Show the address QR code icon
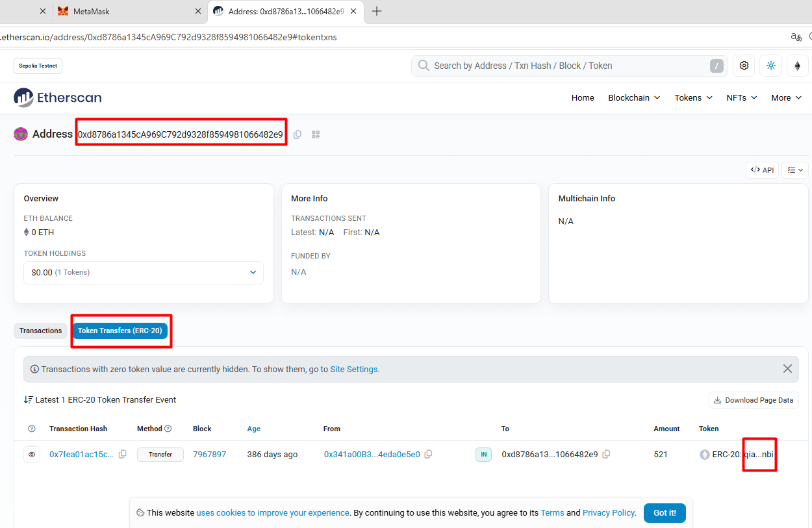The width and height of the screenshot is (812, 528). [316, 134]
